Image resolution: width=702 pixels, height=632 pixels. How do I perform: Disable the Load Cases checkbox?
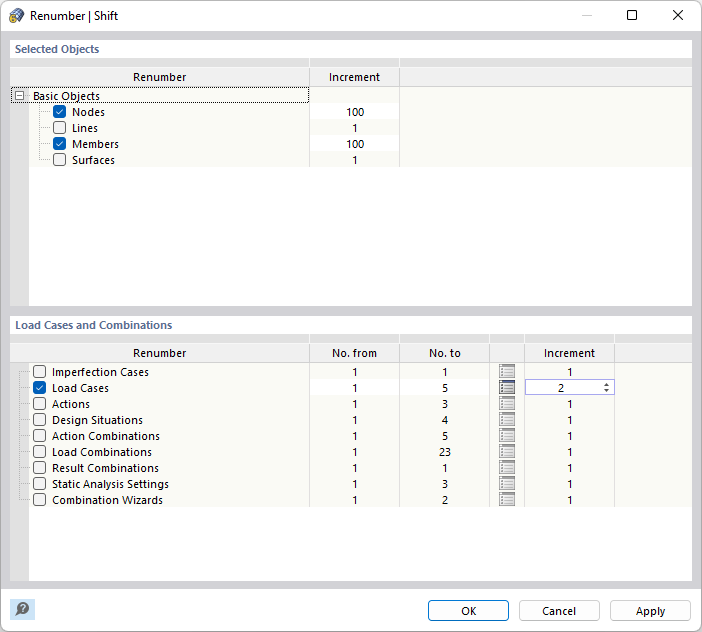pyautogui.click(x=40, y=388)
